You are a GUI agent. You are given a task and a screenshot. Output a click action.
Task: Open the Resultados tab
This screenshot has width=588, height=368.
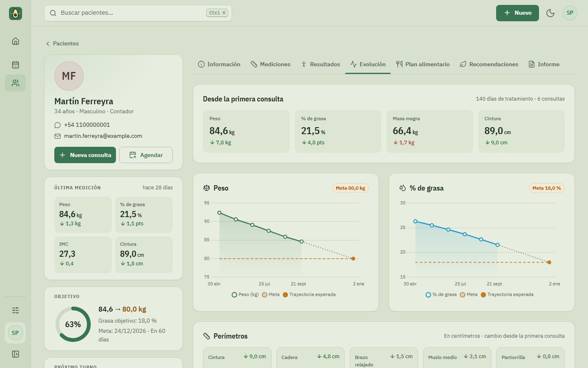click(320, 64)
